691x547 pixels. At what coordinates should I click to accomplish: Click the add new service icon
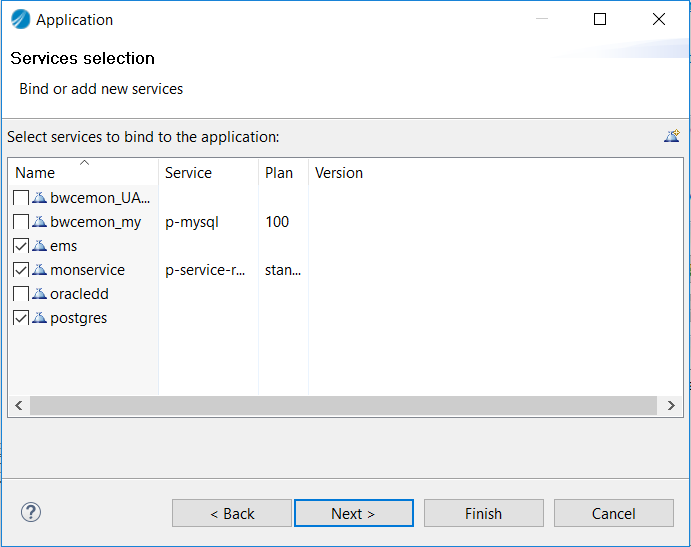tap(672, 136)
